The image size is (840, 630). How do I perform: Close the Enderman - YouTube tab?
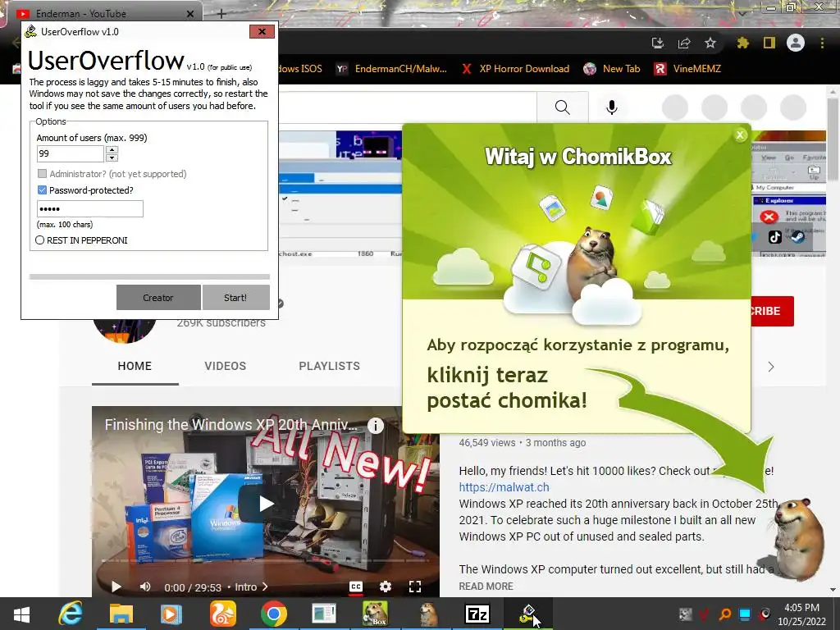click(x=190, y=14)
